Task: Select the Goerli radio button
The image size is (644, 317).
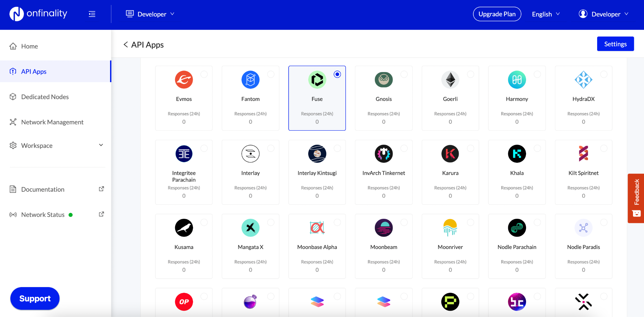Action: [x=471, y=74]
